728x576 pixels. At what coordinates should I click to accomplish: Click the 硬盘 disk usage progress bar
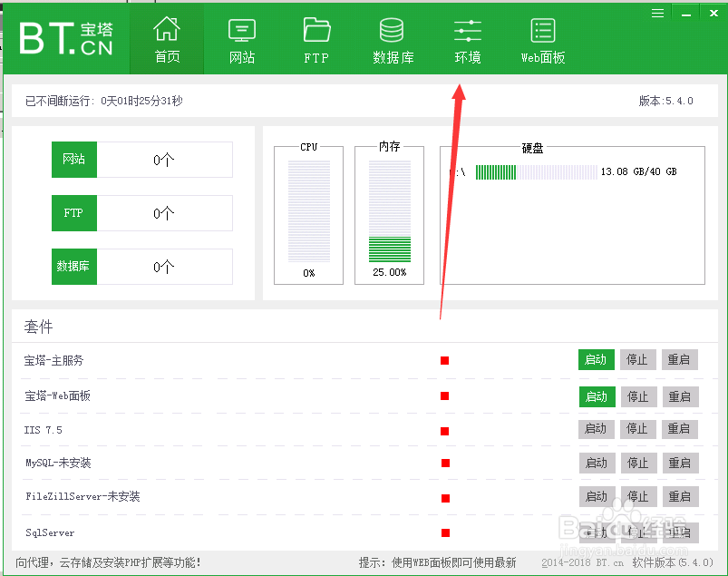(x=536, y=171)
